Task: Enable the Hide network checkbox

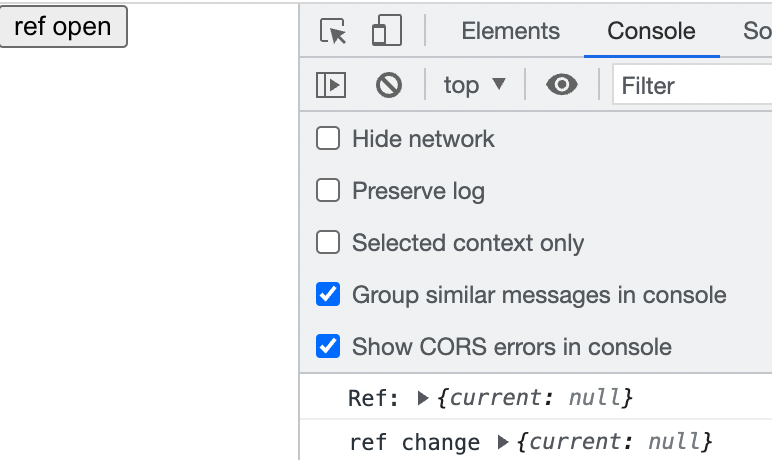Action: pyautogui.click(x=328, y=139)
